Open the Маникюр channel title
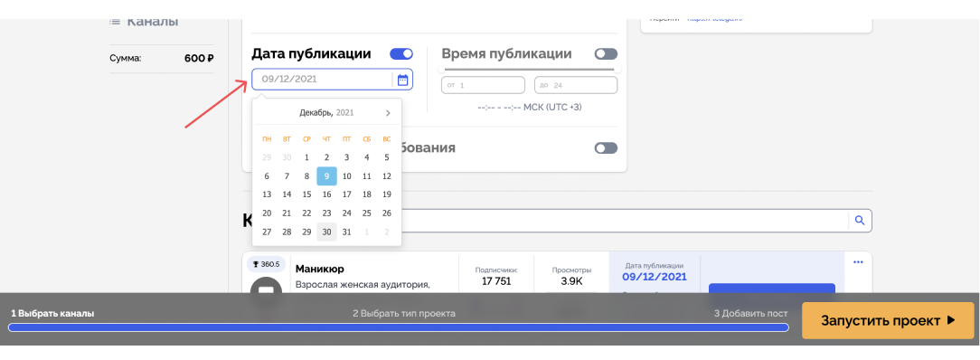980x360 pixels. point(319,270)
